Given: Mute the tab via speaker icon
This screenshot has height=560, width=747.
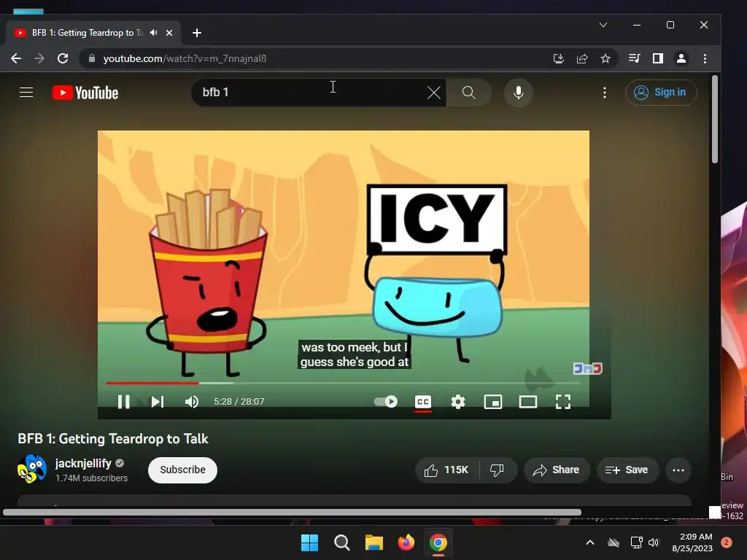Looking at the screenshot, I should tap(153, 32).
